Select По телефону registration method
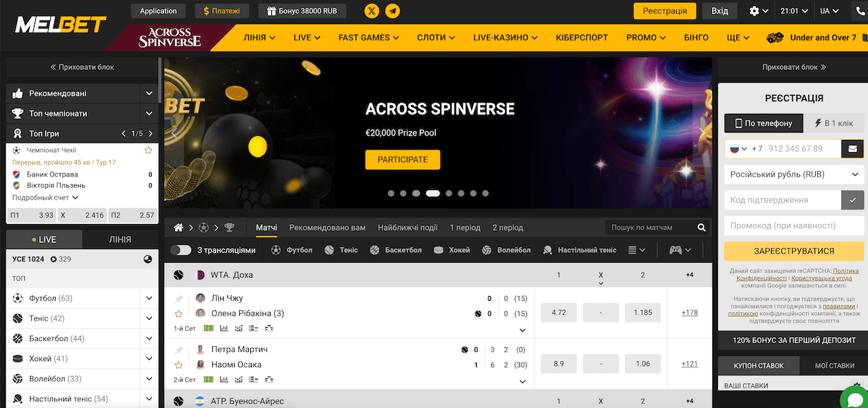Viewport: 868px width, 408px height. click(x=763, y=123)
